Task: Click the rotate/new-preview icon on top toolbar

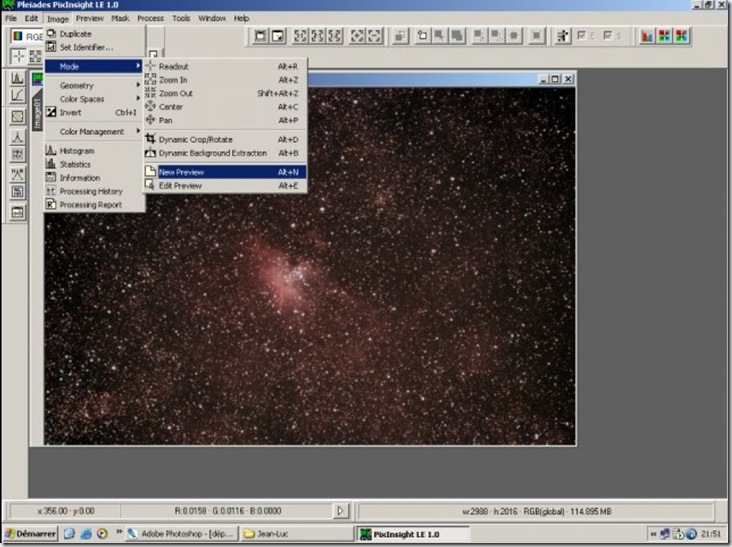Action: (422, 36)
